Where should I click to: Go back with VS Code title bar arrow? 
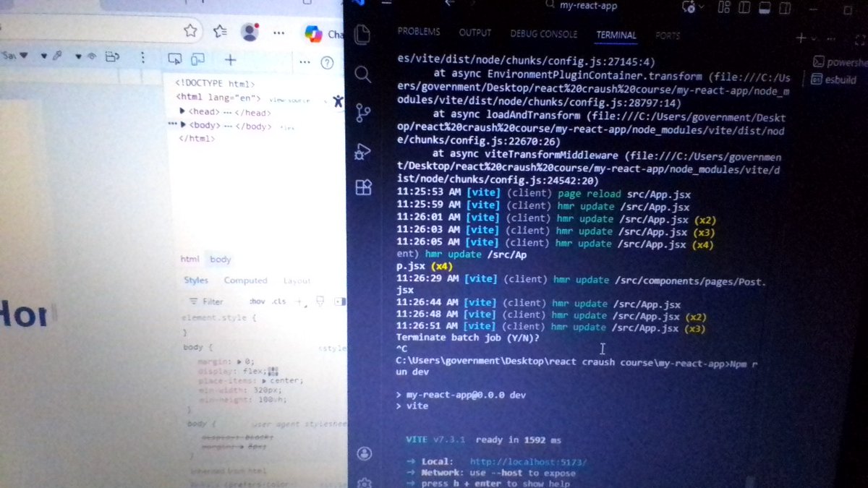coord(449,4)
